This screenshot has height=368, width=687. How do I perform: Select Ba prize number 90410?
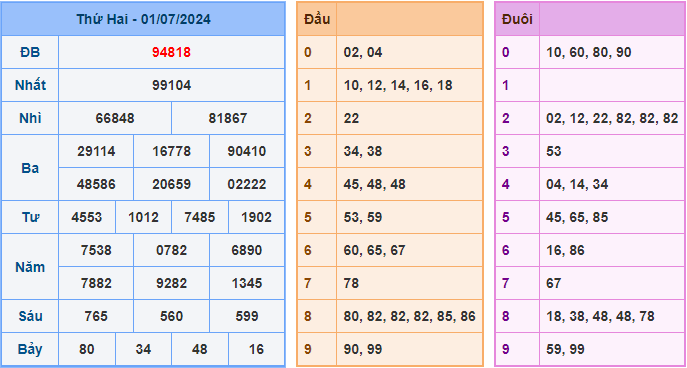pyautogui.click(x=247, y=152)
